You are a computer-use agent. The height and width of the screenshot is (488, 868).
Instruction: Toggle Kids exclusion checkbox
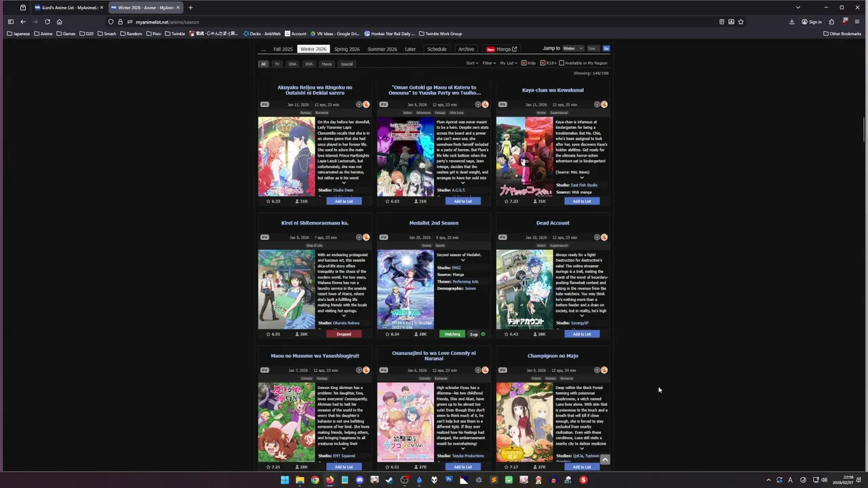pos(524,63)
